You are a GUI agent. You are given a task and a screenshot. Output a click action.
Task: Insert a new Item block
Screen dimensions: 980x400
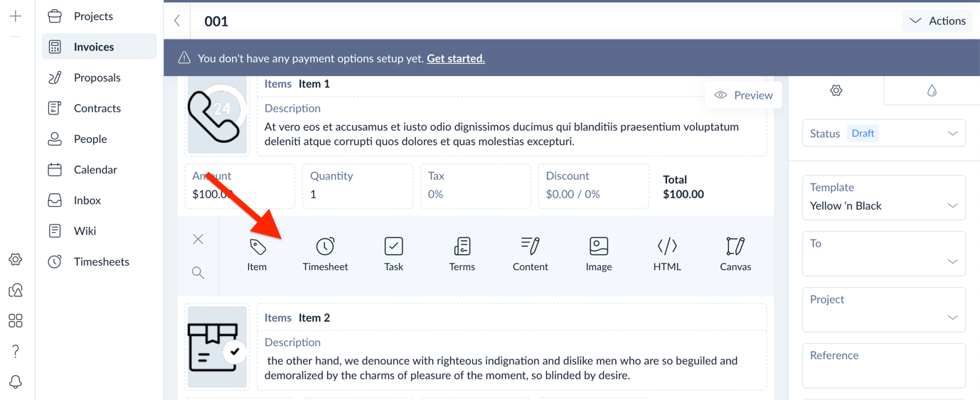coord(257,254)
